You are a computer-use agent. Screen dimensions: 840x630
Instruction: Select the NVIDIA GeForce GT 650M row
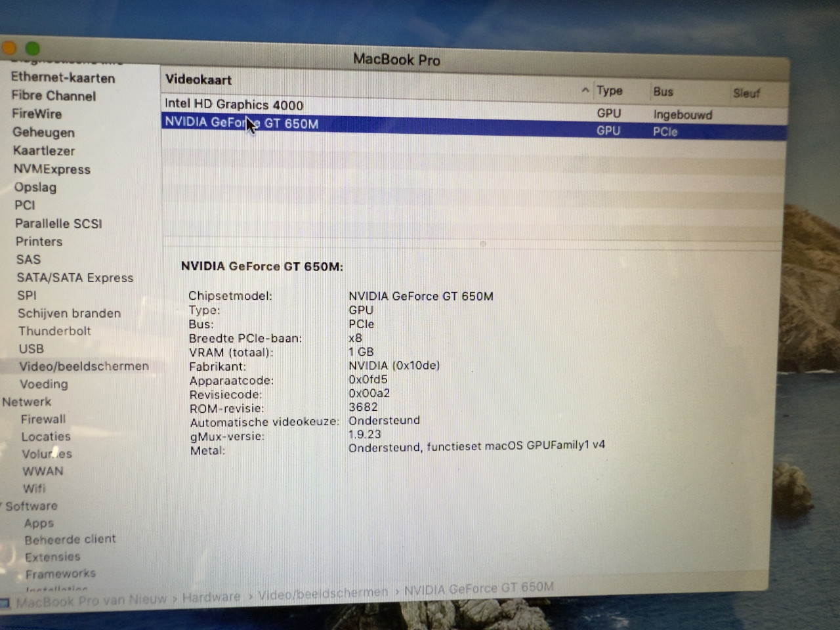(x=473, y=126)
